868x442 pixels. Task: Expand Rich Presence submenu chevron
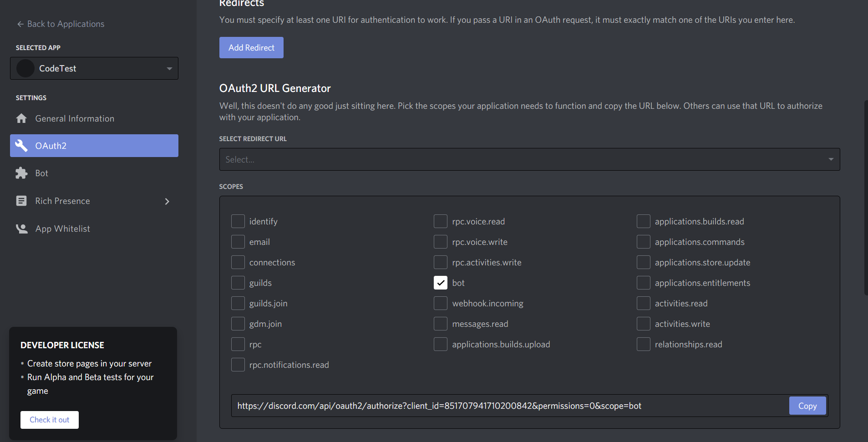pyautogui.click(x=167, y=201)
